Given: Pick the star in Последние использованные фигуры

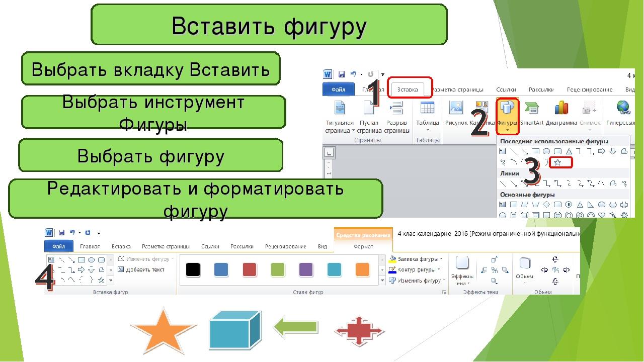Looking at the screenshot, I should (557, 163).
